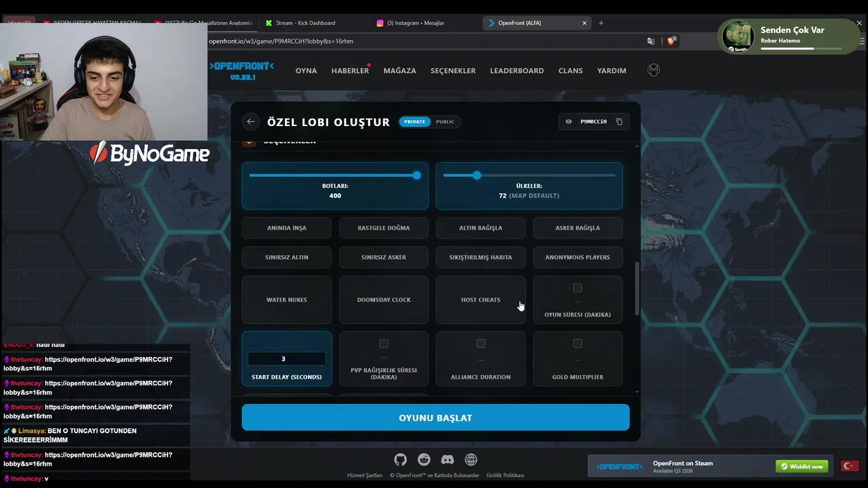Screen dimensions: 868x488
Task: Toggle WATER NUKES option
Action: point(287,300)
